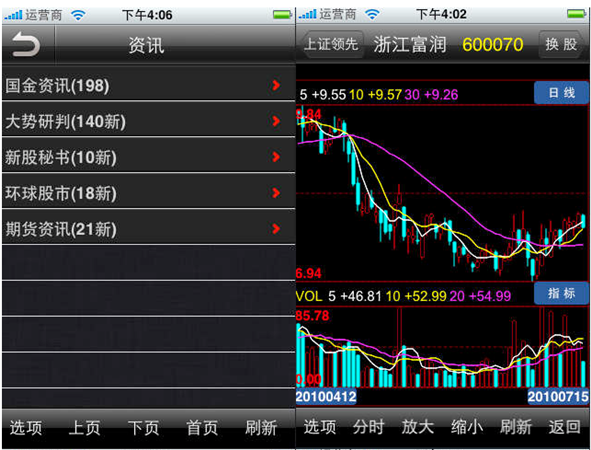This screenshot has width=591, height=450.
Task: Go to next page with 下页
Action: pyautogui.click(x=143, y=428)
